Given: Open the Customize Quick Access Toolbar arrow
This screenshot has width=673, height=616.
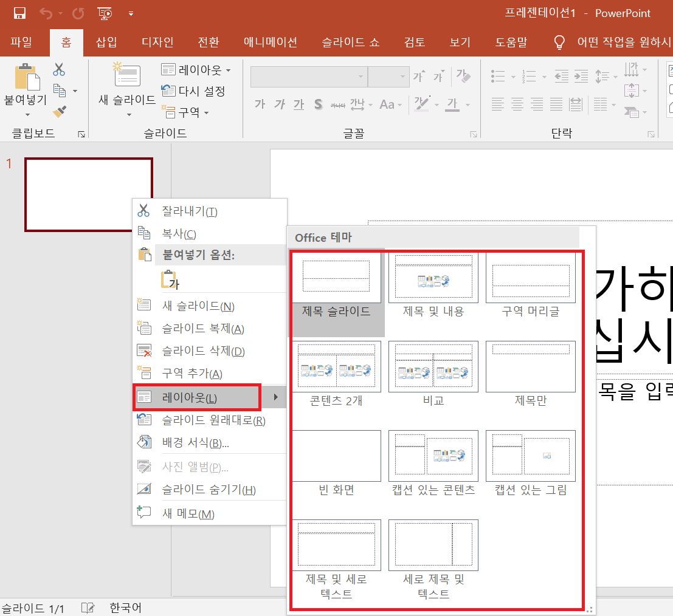Looking at the screenshot, I should pyautogui.click(x=131, y=14).
